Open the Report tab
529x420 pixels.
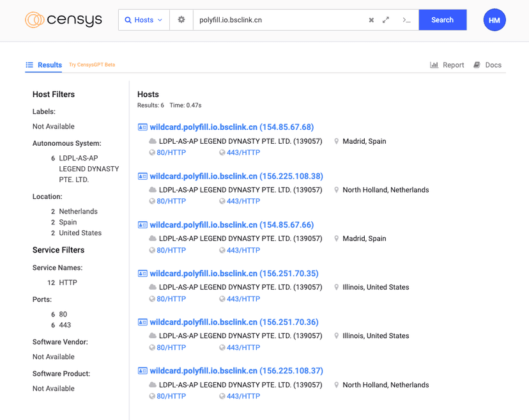pyautogui.click(x=447, y=65)
